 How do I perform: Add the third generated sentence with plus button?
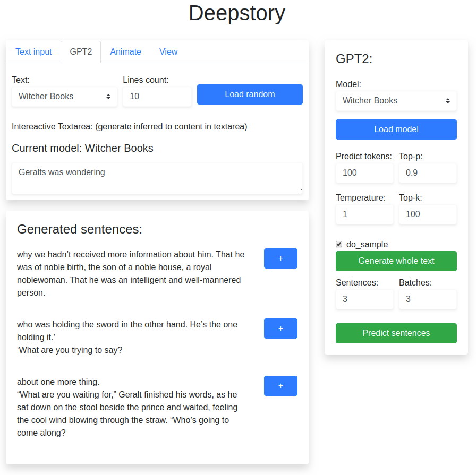click(x=280, y=386)
